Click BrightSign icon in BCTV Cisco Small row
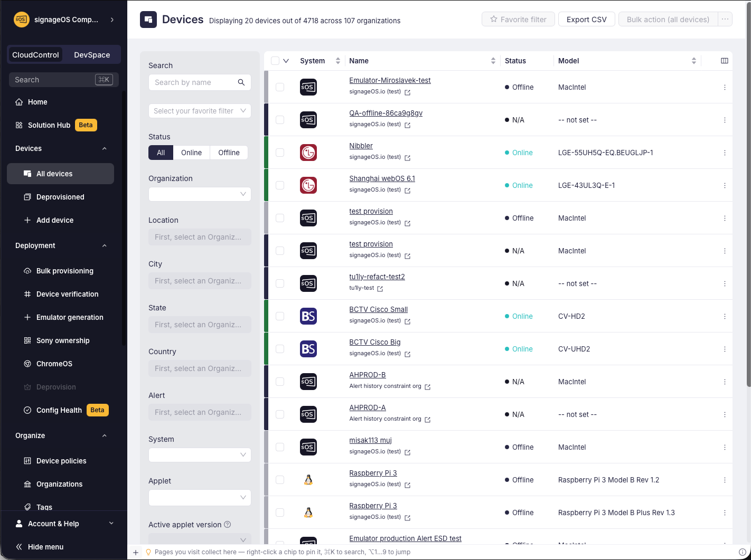Viewport: 751px width, 560px height. click(x=308, y=316)
